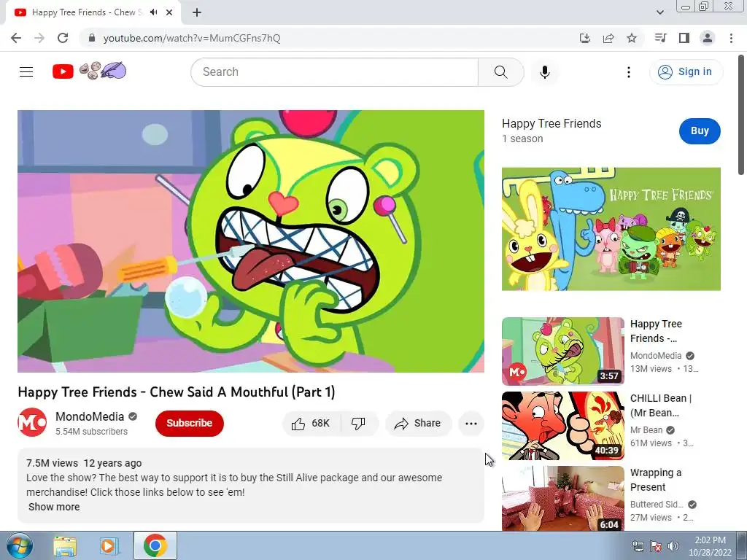
Task: Click the video player frame
Action: point(251,241)
